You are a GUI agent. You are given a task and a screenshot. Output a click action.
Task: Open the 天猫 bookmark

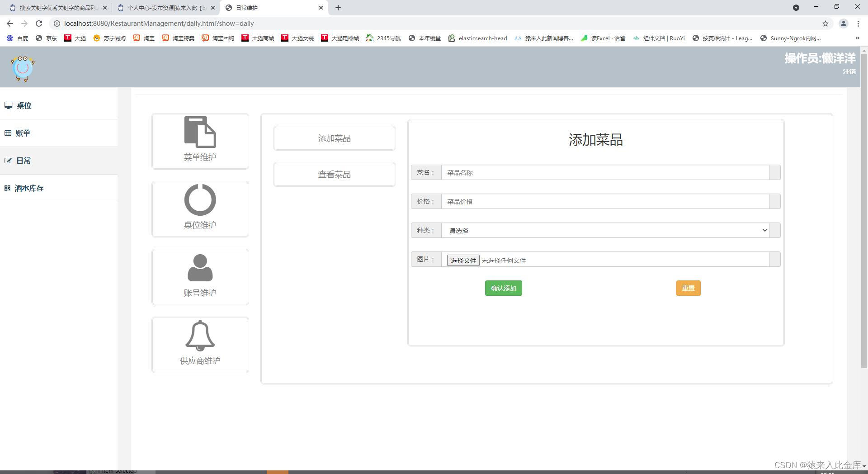tap(75, 38)
